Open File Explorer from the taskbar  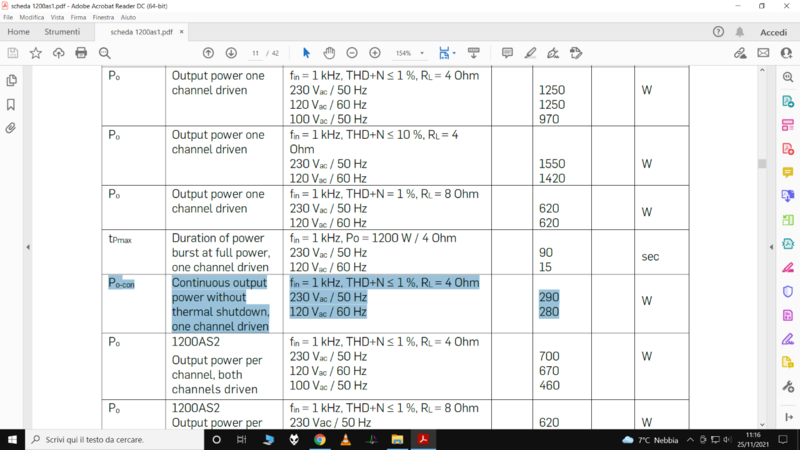(x=397, y=439)
